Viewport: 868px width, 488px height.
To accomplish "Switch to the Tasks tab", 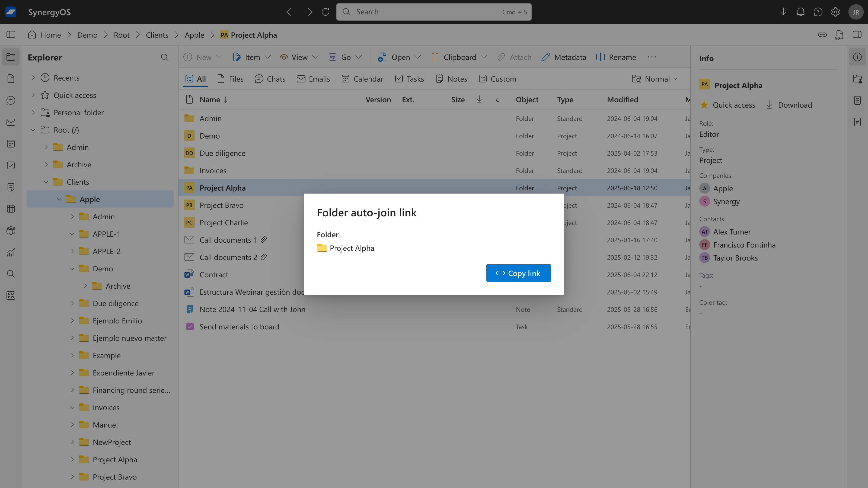I will 409,79.
